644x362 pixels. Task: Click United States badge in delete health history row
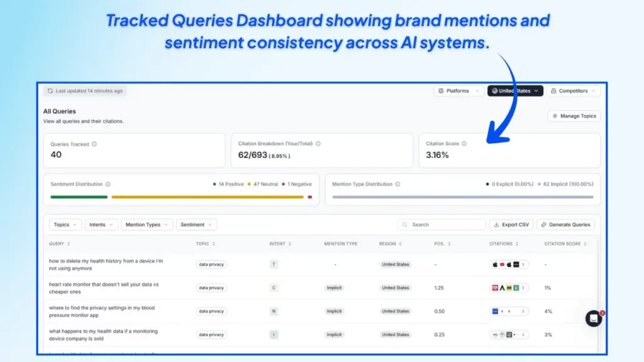395,265
